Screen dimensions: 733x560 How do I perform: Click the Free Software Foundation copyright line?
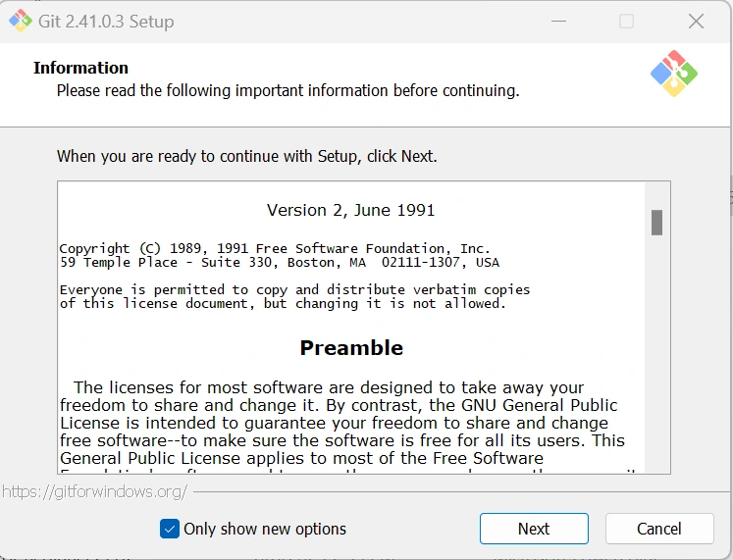point(275,249)
